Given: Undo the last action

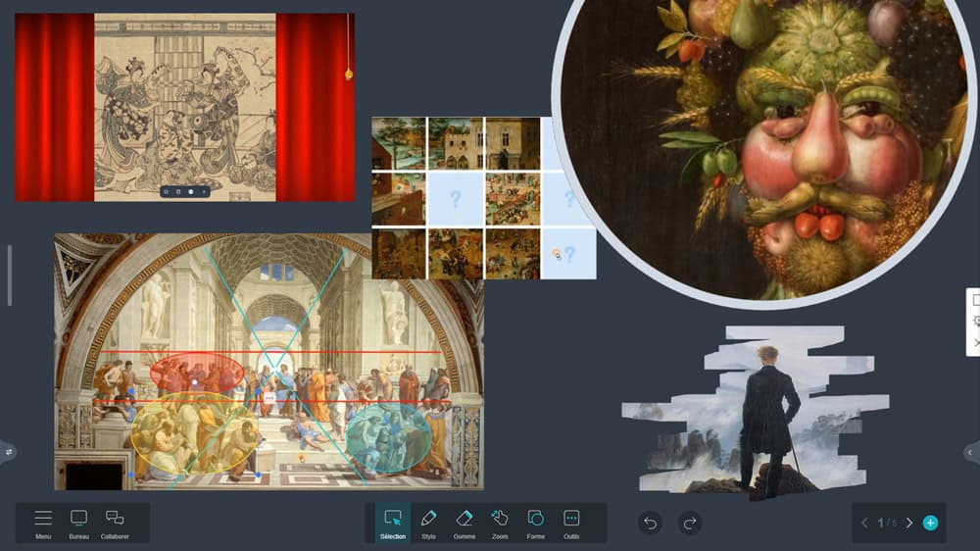Looking at the screenshot, I should (x=650, y=523).
